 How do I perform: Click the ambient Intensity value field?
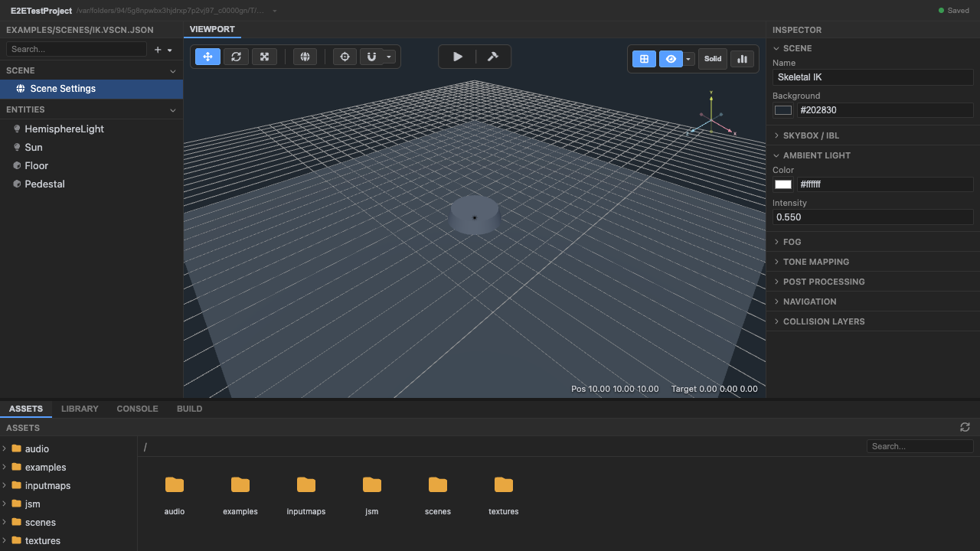point(873,217)
